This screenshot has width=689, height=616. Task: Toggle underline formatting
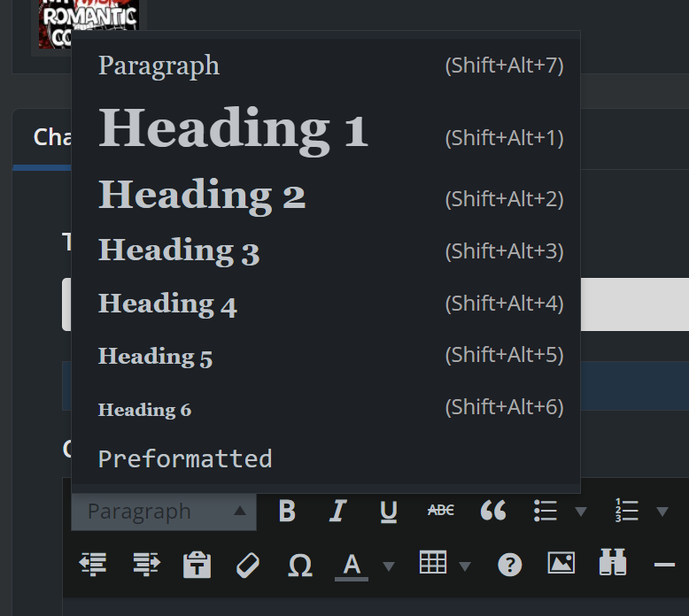[x=388, y=512]
